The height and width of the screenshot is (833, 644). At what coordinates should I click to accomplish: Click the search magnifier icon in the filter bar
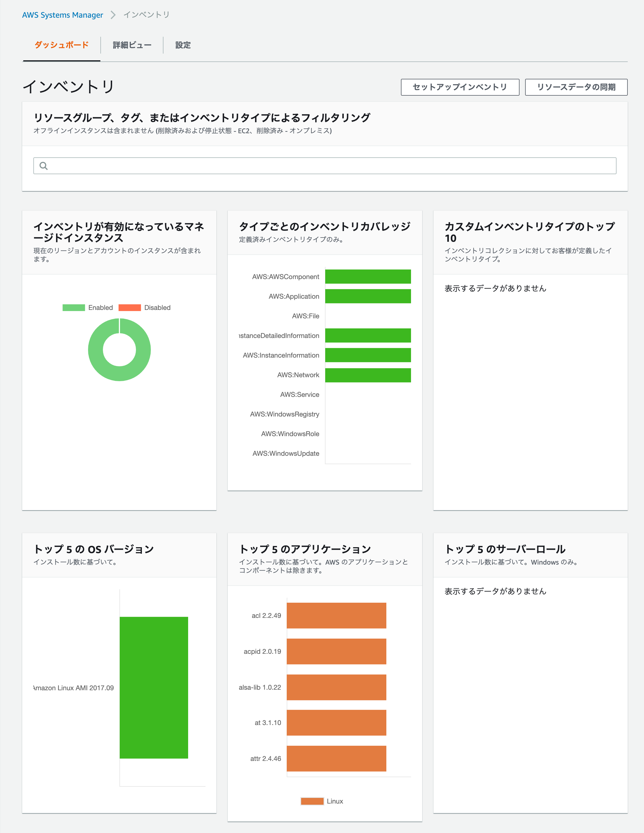pyautogui.click(x=43, y=165)
